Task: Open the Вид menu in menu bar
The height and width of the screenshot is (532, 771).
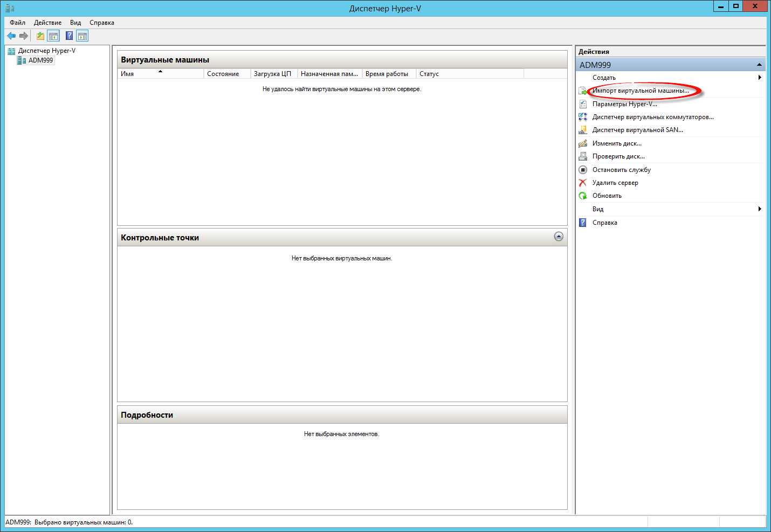Action: coord(75,23)
